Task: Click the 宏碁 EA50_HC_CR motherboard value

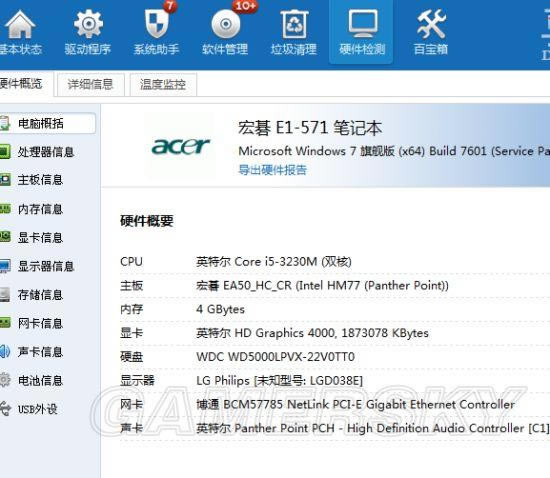Action: click(x=322, y=285)
